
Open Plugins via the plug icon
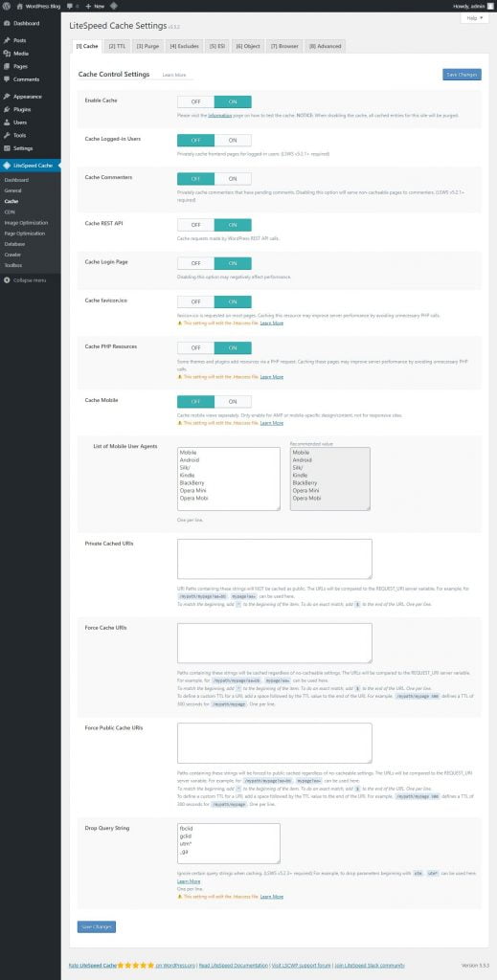pos(7,109)
